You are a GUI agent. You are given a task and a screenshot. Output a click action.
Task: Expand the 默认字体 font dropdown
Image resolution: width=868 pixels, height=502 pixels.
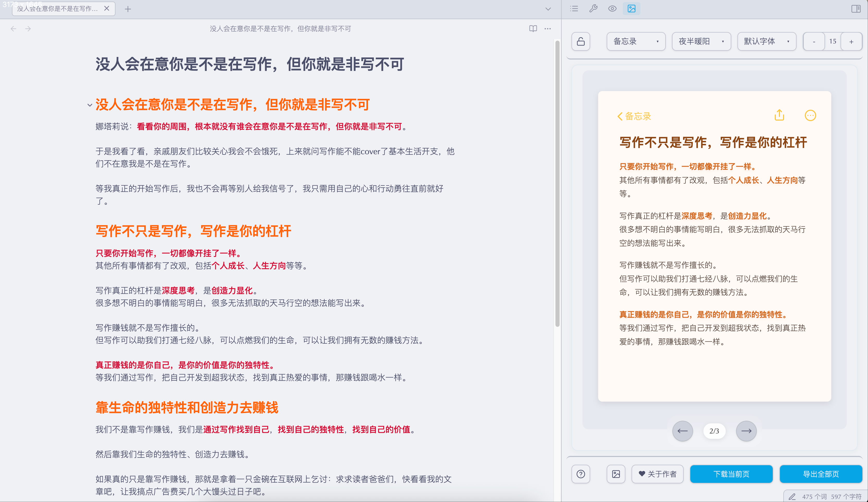[x=766, y=41]
